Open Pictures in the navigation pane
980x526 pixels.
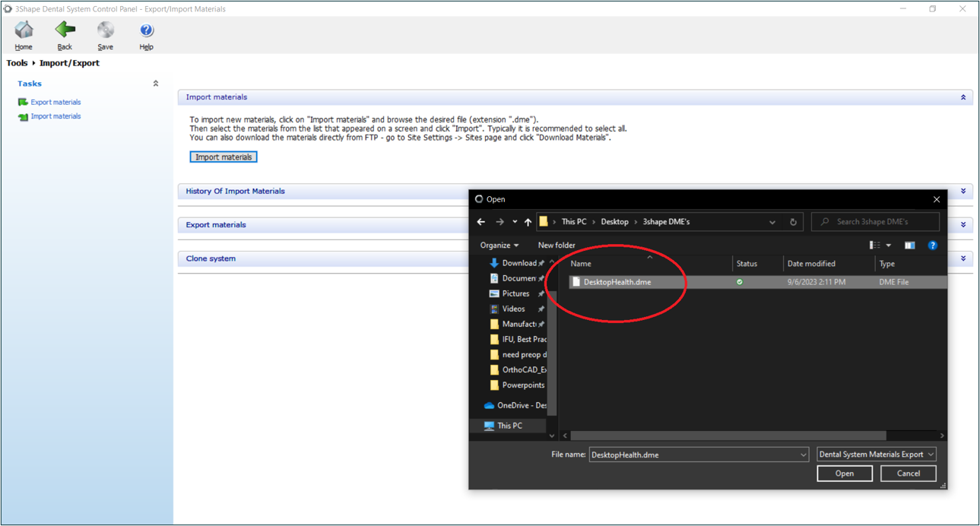pyautogui.click(x=515, y=293)
